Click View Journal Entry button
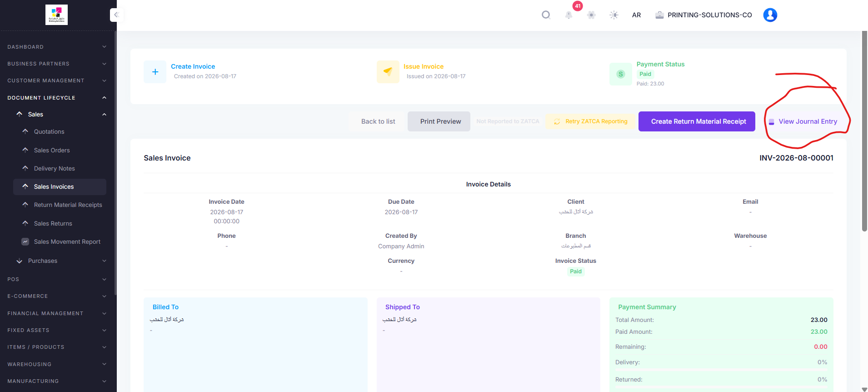Image resolution: width=868 pixels, height=392 pixels. (x=803, y=121)
